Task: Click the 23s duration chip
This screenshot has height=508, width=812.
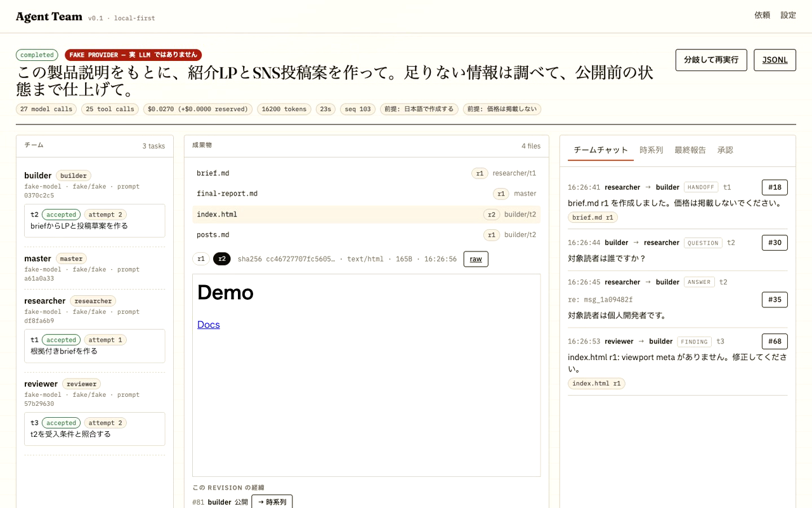Action: pos(325,109)
